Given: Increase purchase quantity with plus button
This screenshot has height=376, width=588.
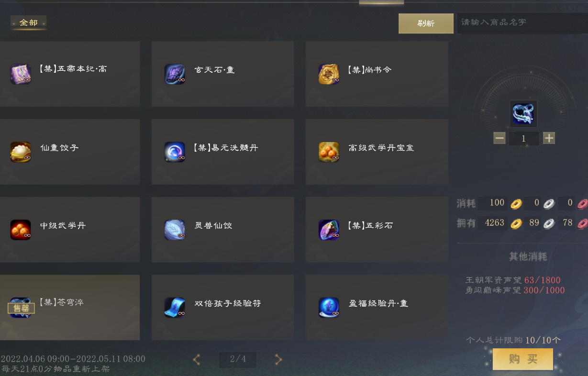Looking at the screenshot, I should (549, 138).
